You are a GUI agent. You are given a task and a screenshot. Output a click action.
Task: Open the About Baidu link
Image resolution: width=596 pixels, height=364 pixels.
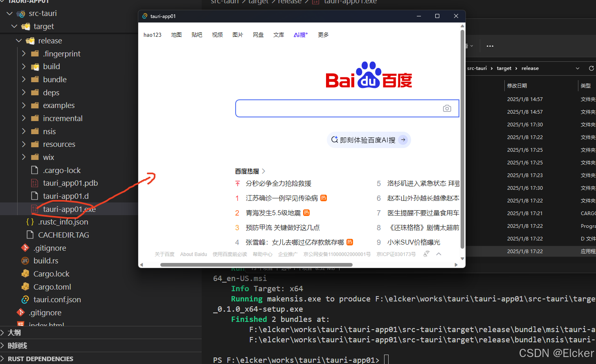click(193, 254)
